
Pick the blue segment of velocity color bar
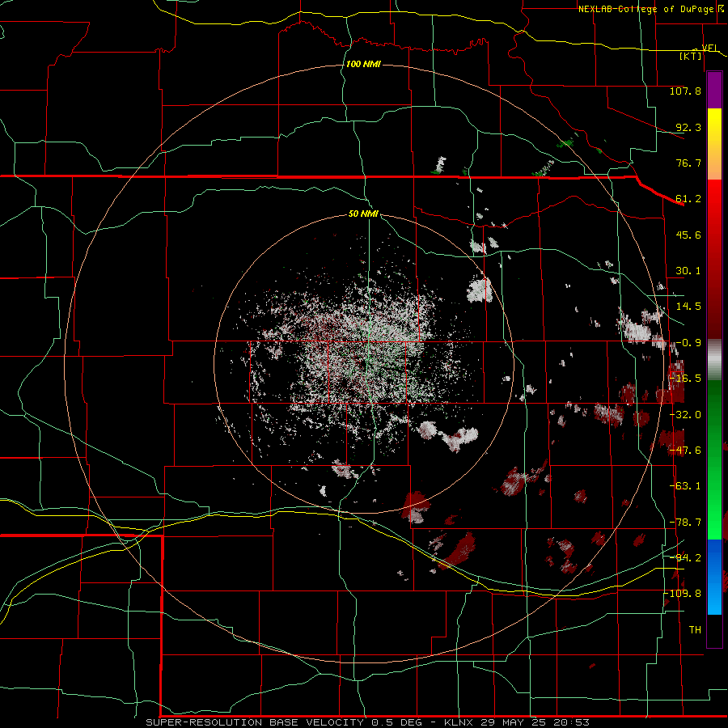coord(714,577)
